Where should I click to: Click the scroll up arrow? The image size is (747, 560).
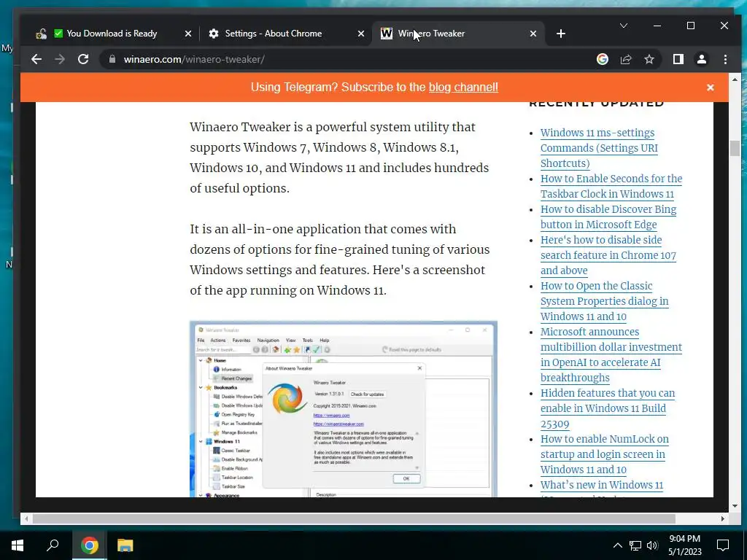pyautogui.click(x=735, y=79)
